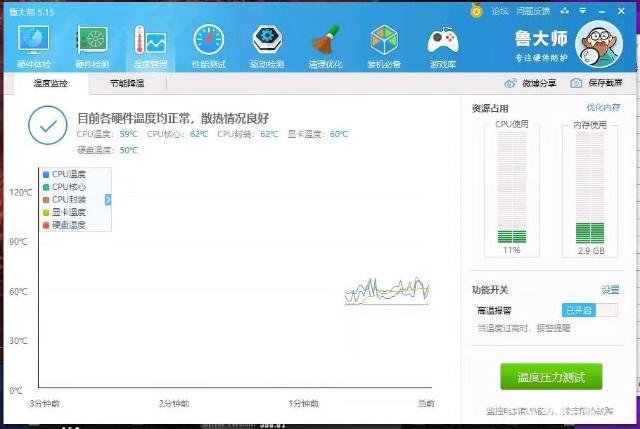Click the gold medal icon in title bar
The width and height of the screenshot is (640, 429).
tap(476, 10)
